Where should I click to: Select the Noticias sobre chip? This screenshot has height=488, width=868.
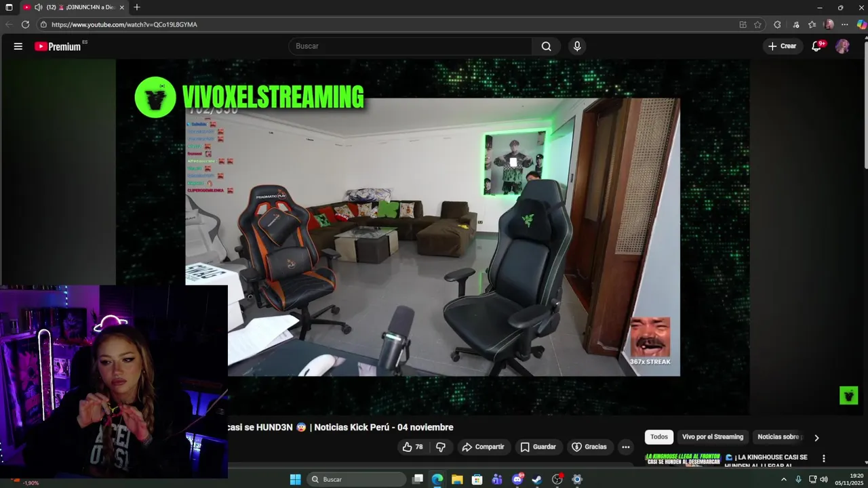click(x=779, y=437)
